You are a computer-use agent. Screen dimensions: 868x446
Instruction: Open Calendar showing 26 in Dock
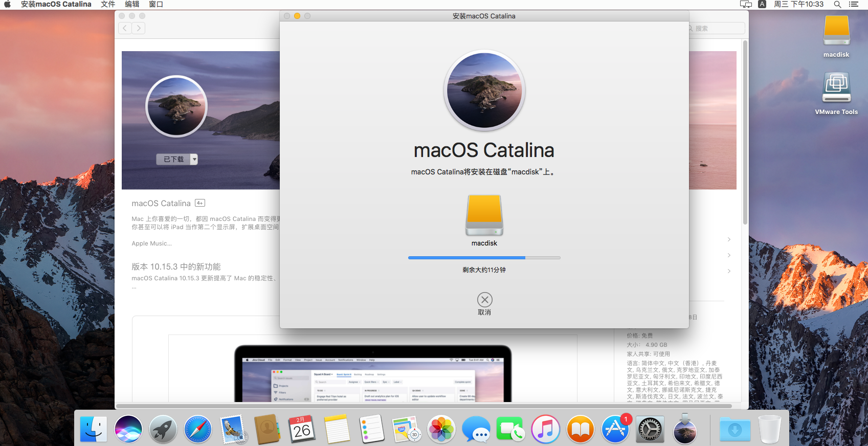point(302,429)
